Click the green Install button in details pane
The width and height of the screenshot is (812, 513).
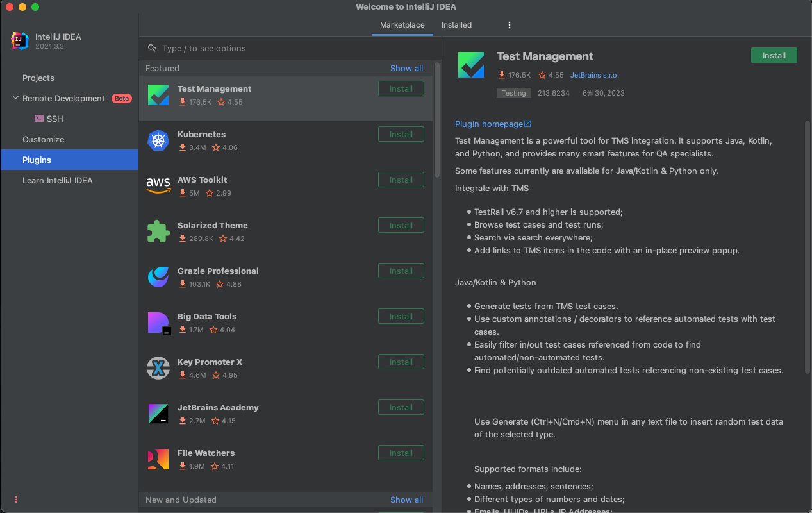coord(774,55)
